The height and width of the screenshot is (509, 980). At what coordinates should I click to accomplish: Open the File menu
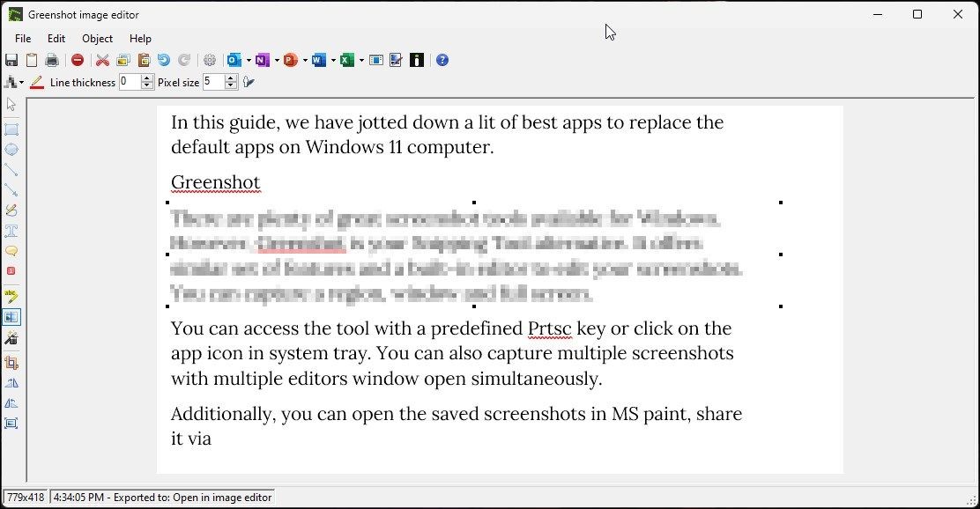(x=23, y=38)
